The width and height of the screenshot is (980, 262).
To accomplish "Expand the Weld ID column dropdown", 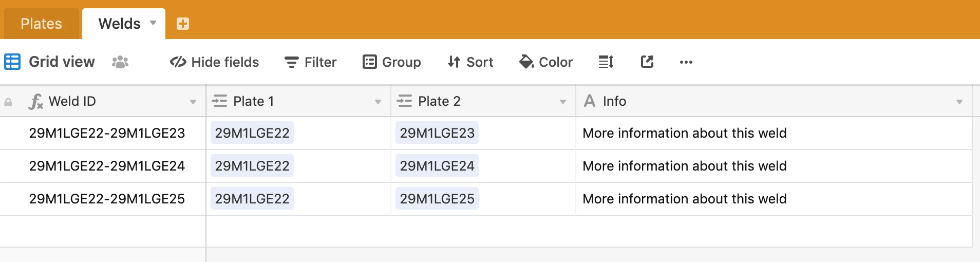I will (x=193, y=102).
